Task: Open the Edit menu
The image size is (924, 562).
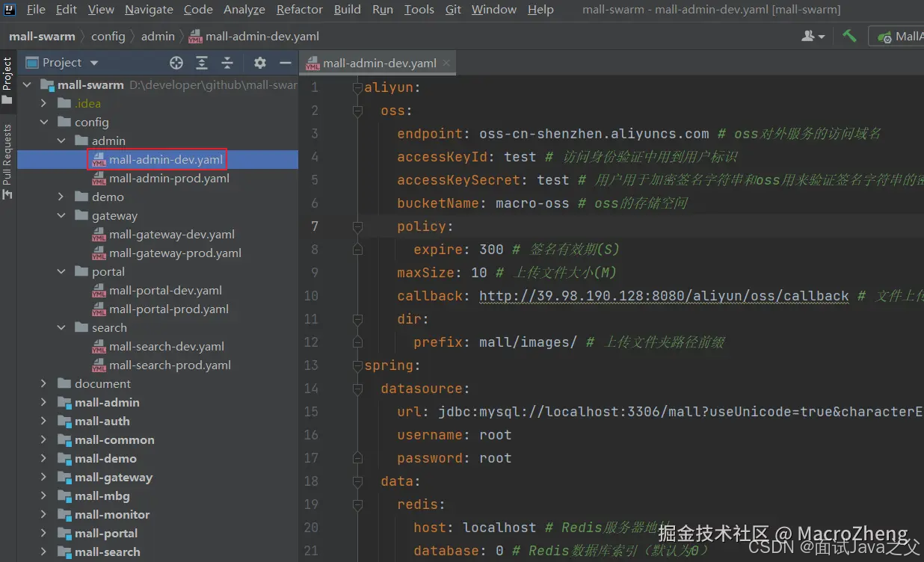Action: [x=67, y=10]
